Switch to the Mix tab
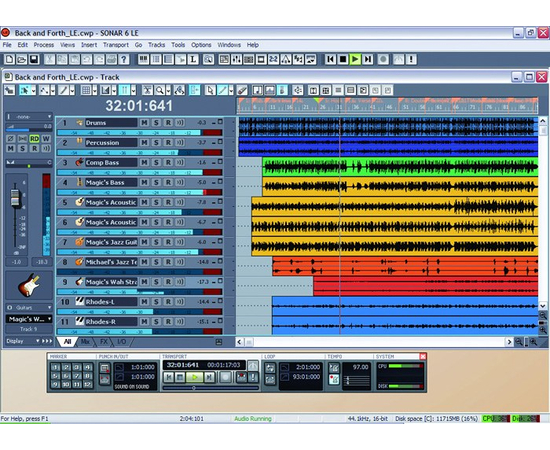This screenshot has width=550, height=450. click(x=85, y=341)
